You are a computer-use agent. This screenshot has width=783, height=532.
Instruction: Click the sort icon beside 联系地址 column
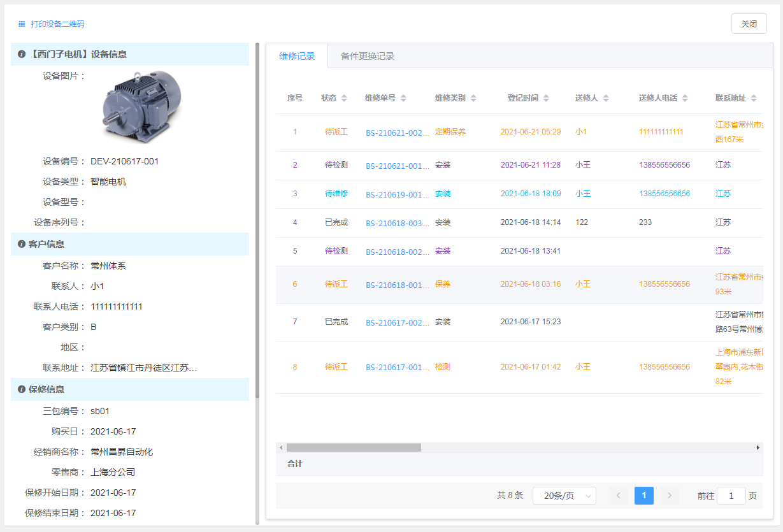click(x=754, y=98)
